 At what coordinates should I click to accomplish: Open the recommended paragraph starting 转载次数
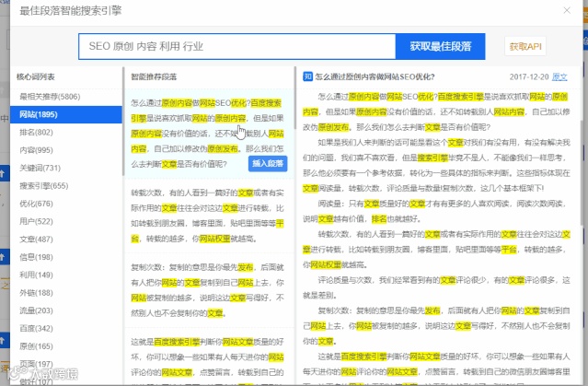(x=207, y=216)
